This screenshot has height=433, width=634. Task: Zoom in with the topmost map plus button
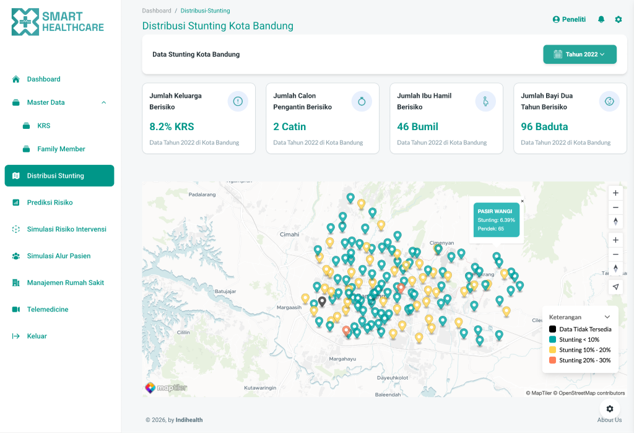tap(615, 193)
